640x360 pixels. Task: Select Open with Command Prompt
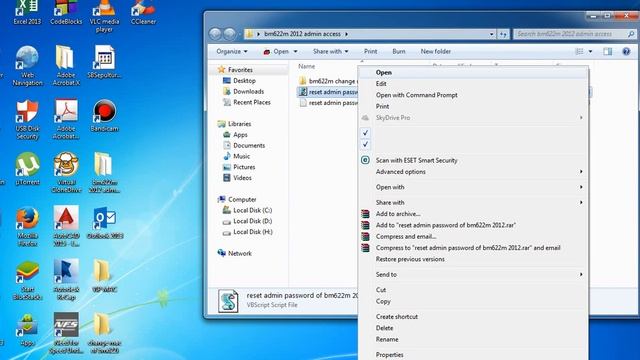tap(473, 95)
